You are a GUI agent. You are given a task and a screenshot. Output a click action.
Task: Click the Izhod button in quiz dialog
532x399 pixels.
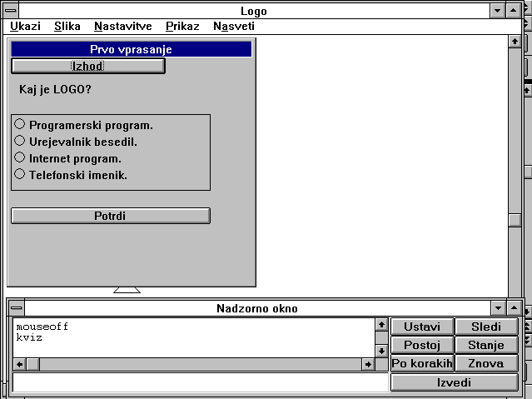click(88, 66)
